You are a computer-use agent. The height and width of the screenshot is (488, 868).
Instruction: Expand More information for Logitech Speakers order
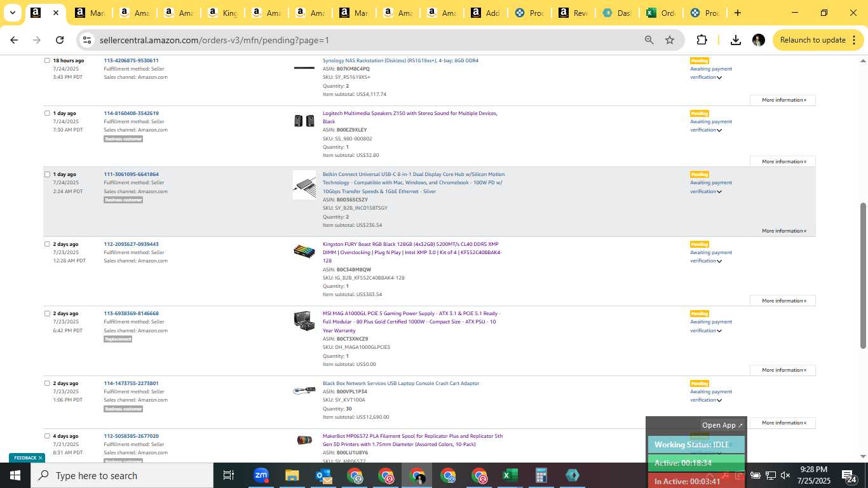coord(783,161)
